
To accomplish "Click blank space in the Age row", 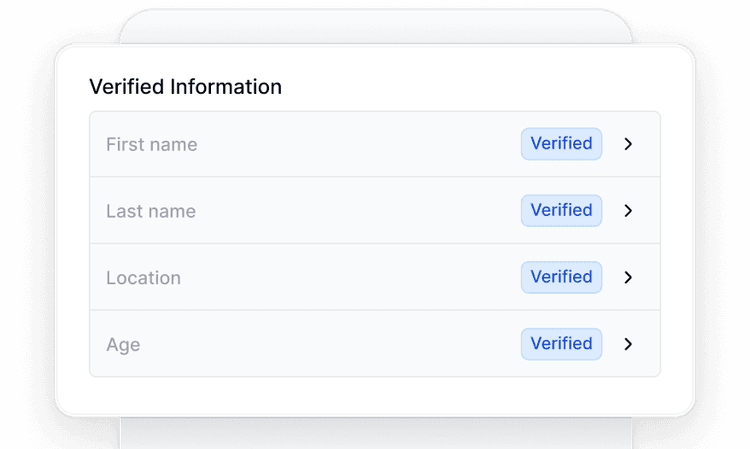I will coord(350,344).
